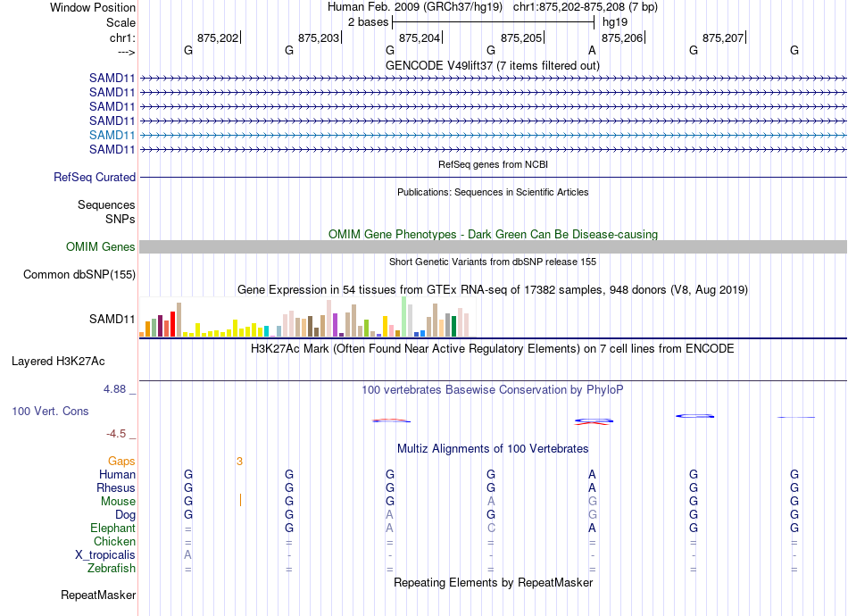Click the GTEx tissue expression bar chart
848x616 pixels.
308,317
